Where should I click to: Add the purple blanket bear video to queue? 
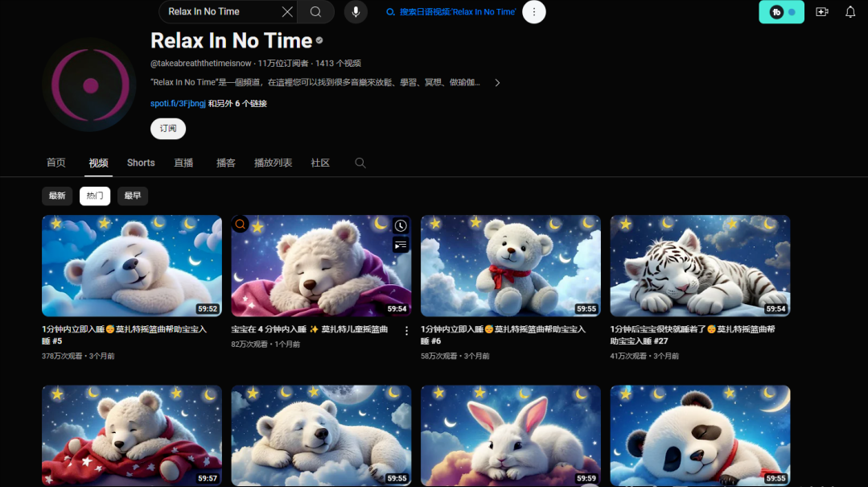401,245
